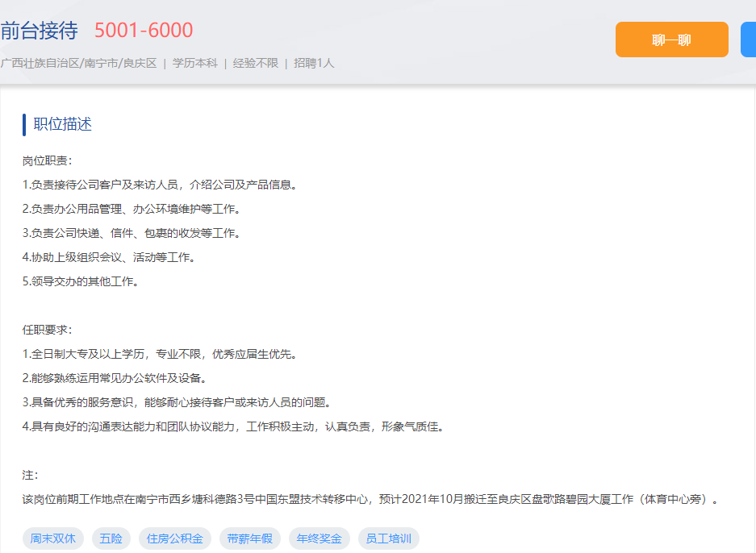Click the 学历本科 education requirement

click(x=195, y=63)
